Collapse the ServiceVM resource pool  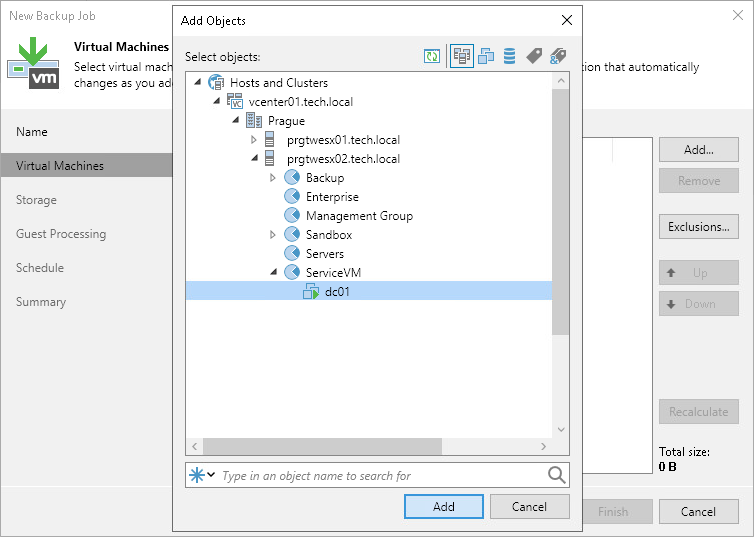coord(274,272)
